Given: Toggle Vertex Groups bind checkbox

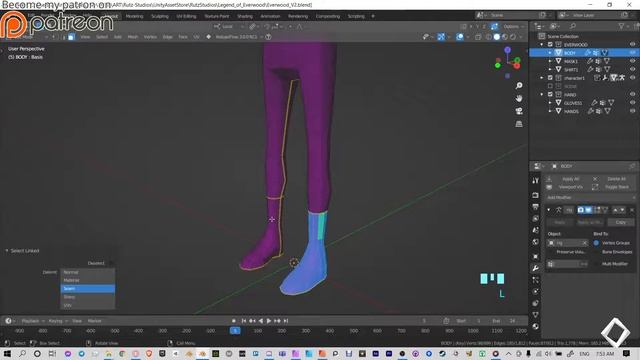Looking at the screenshot, I should point(596,243).
